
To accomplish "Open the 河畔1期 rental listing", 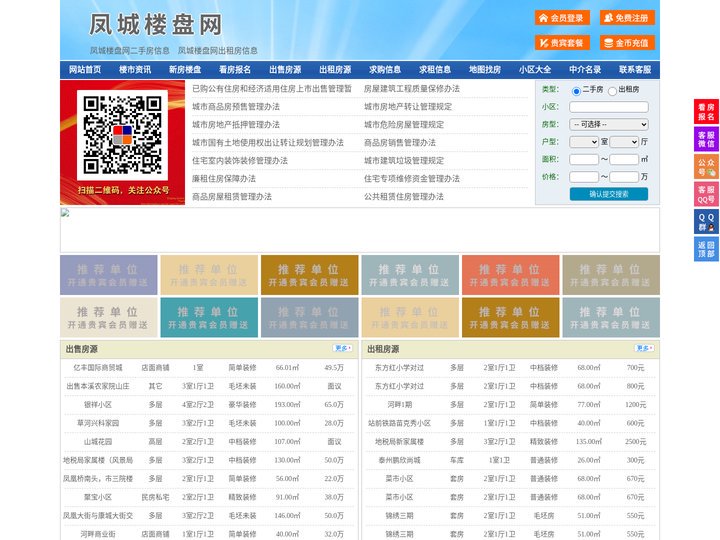I will 399,405.
